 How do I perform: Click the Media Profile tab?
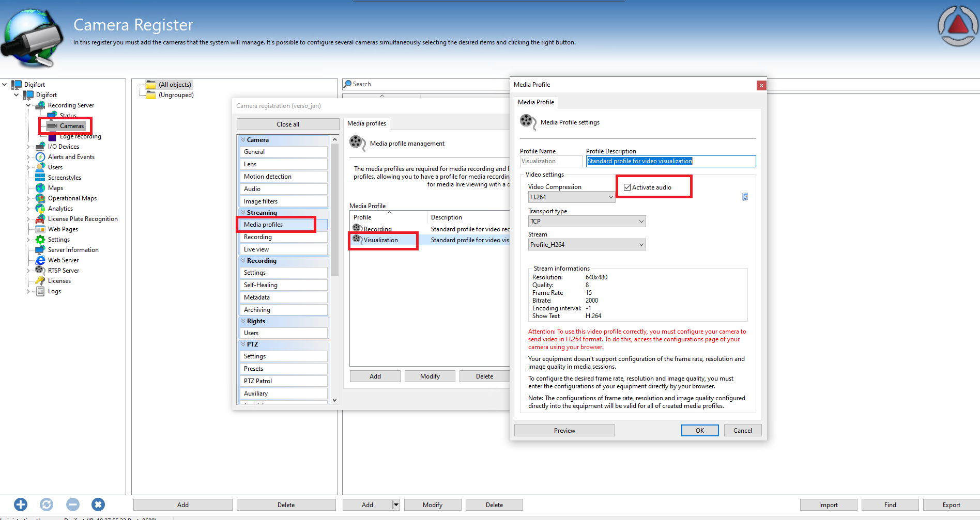click(x=536, y=102)
